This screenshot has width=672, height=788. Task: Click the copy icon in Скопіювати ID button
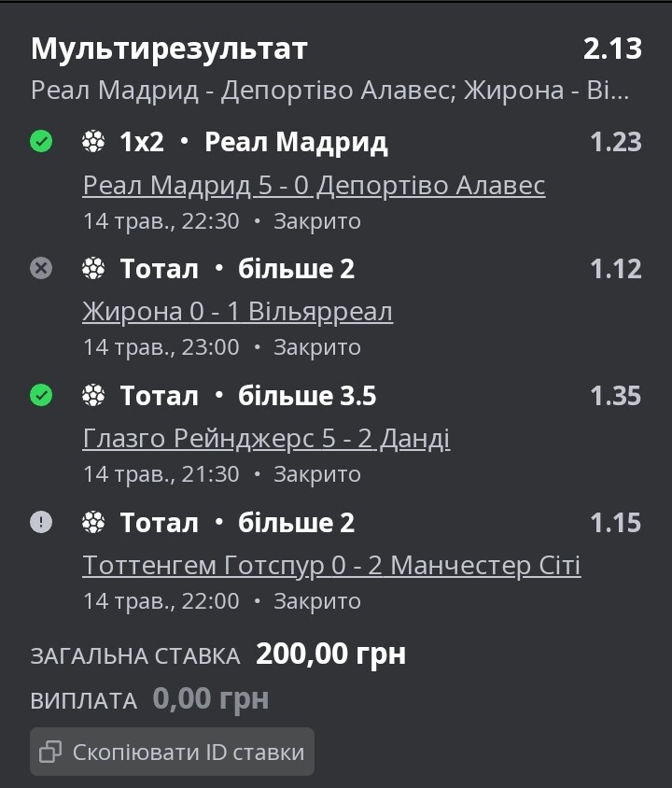point(50,752)
